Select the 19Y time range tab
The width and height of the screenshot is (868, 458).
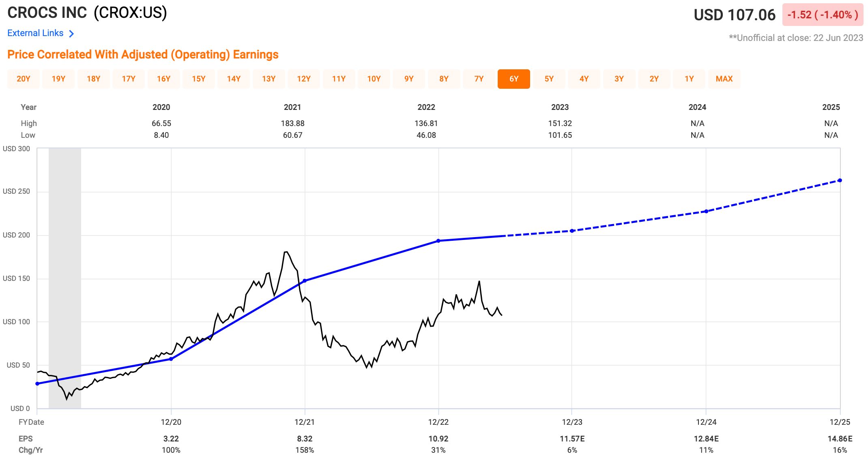pos(58,79)
